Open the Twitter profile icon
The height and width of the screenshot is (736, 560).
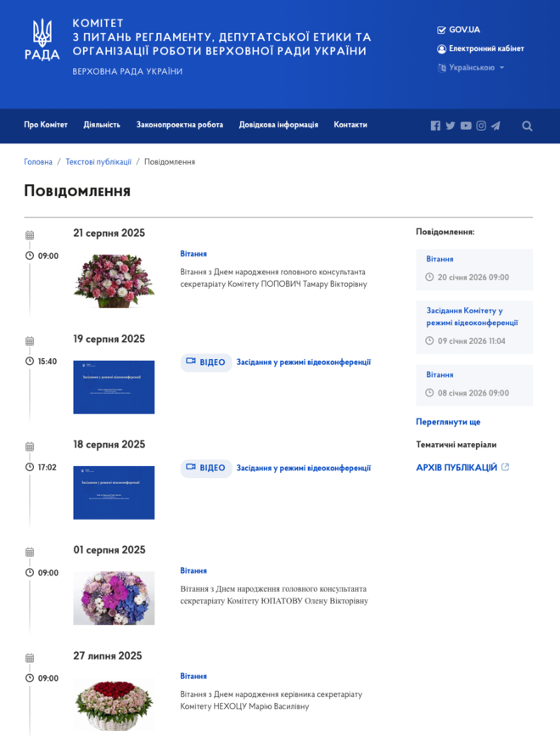[x=451, y=126]
